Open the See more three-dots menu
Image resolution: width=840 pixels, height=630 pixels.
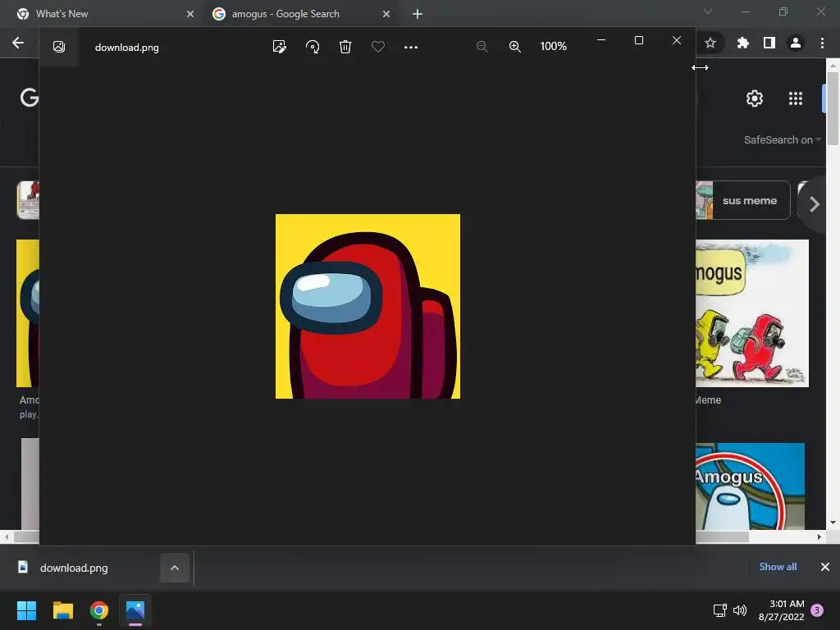[411, 47]
